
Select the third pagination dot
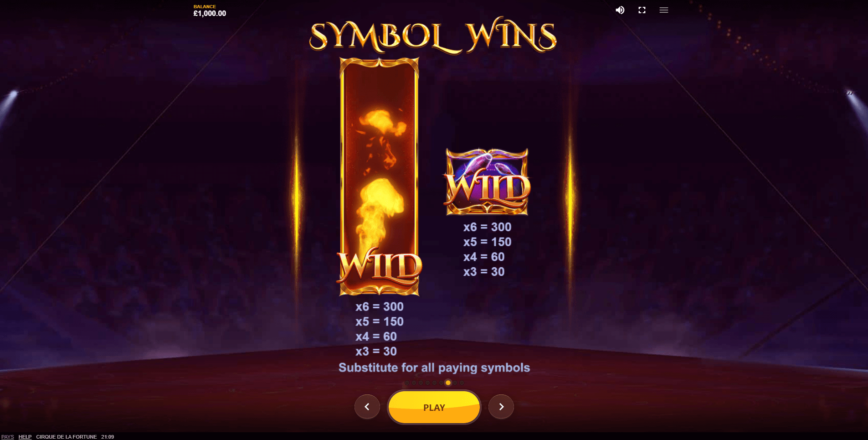(421, 383)
